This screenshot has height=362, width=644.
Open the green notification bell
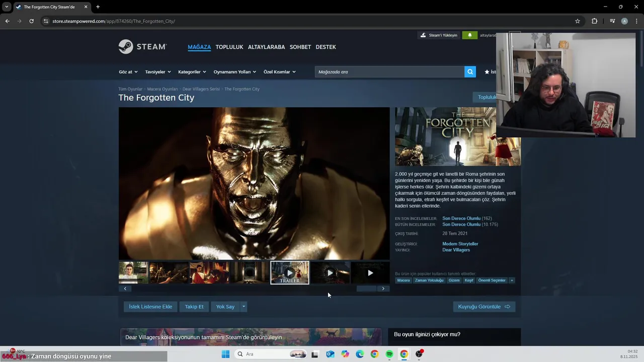tap(470, 35)
